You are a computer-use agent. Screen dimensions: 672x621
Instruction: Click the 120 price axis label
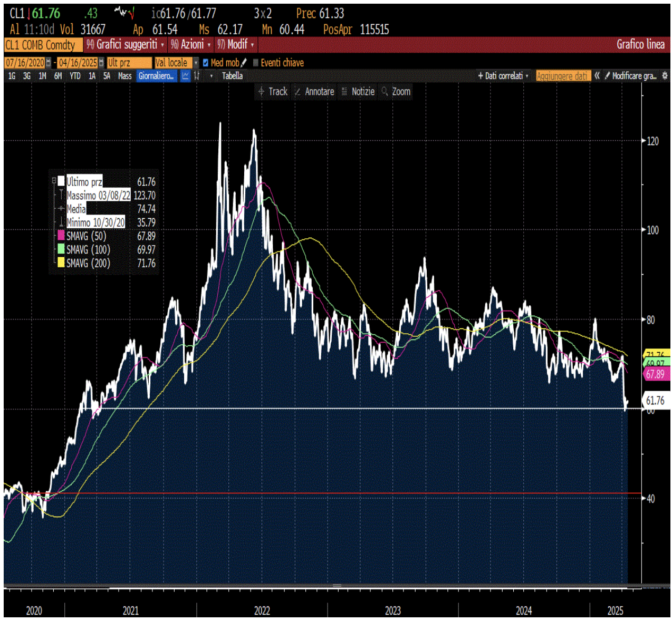(653, 141)
